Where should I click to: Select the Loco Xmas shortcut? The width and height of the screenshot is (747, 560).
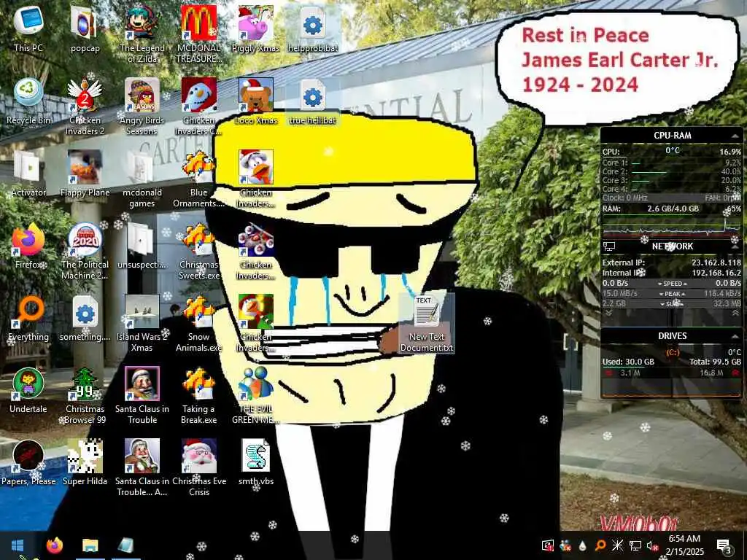coord(256,101)
